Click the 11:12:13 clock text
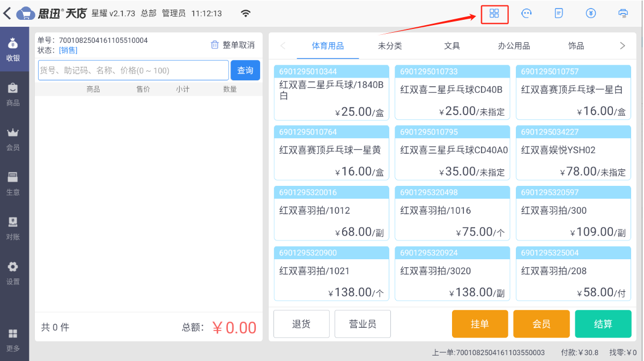This screenshot has height=361, width=644. 206,13
